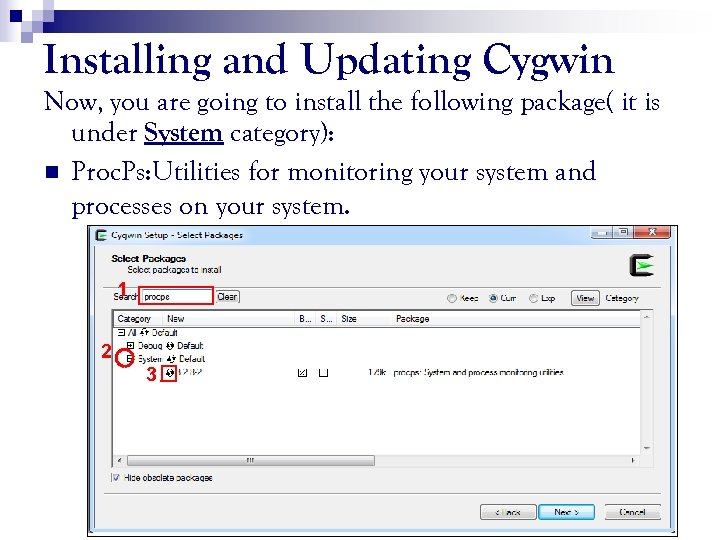Click the Cygwin logo beside Select Packages heading
Image resolution: width=720 pixels, height=540 pixels.
[641, 265]
